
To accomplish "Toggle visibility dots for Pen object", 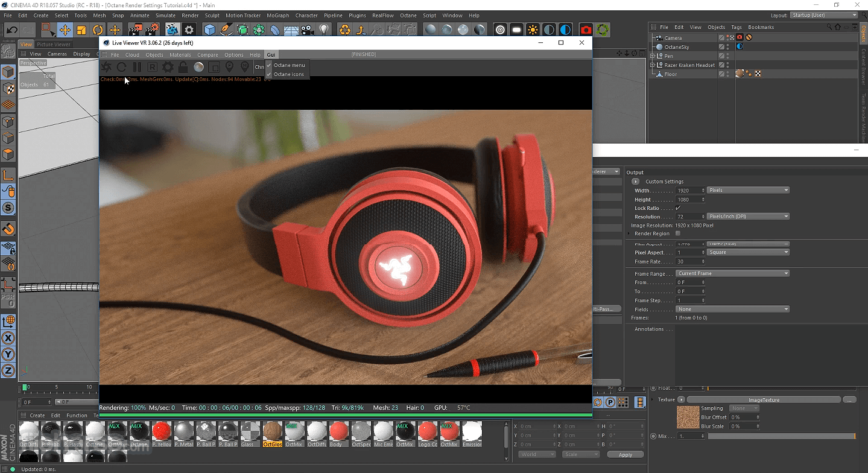I will 728,56.
